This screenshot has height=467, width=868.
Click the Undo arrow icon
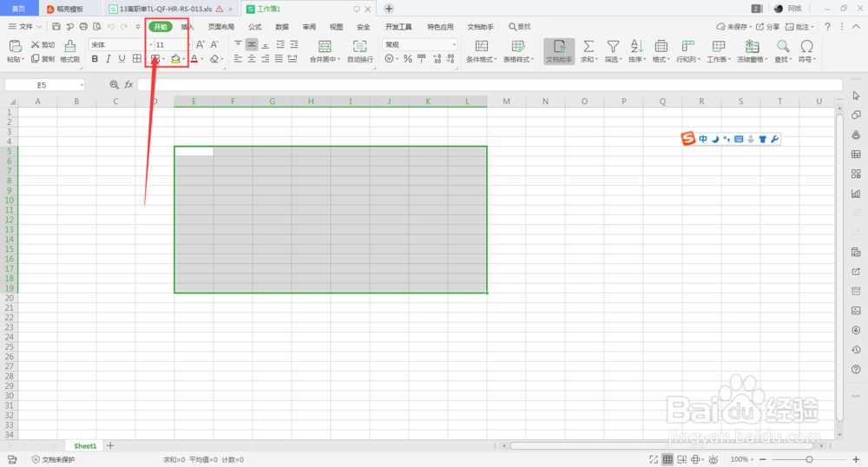pos(111,27)
